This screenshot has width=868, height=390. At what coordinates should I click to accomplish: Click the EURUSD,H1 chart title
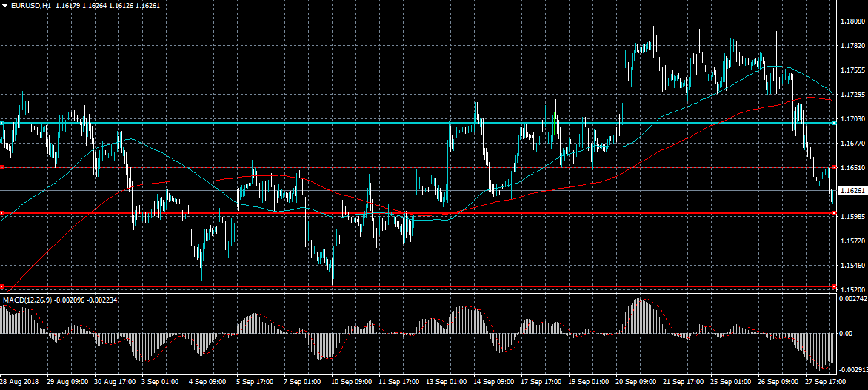click(31, 6)
